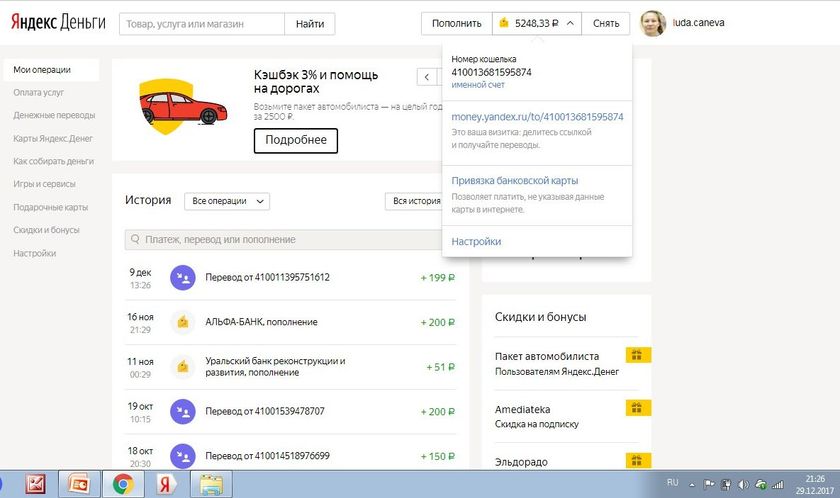Image resolution: width=840 pixels, height=498 pixels.
Task: Open the Эльдорадо offer
Action: coord(521,462)
